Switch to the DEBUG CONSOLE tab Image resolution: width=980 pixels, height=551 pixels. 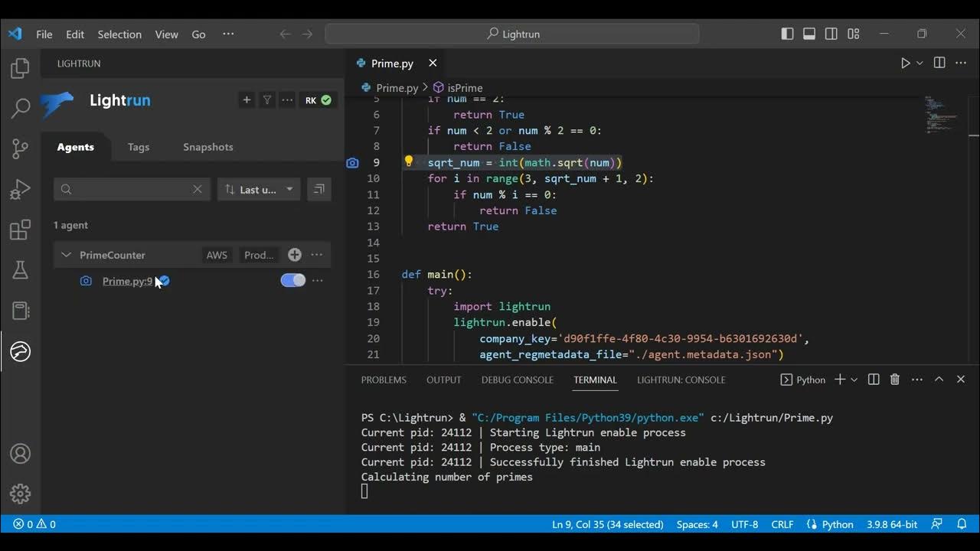click(518, 380)
